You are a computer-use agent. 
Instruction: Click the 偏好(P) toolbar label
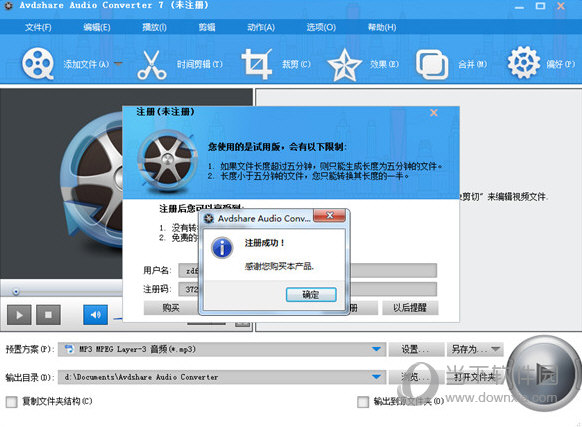[x=560, y=64]
